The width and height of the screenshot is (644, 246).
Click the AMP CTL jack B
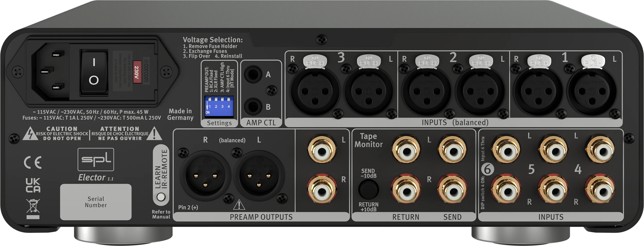(253, 106)
